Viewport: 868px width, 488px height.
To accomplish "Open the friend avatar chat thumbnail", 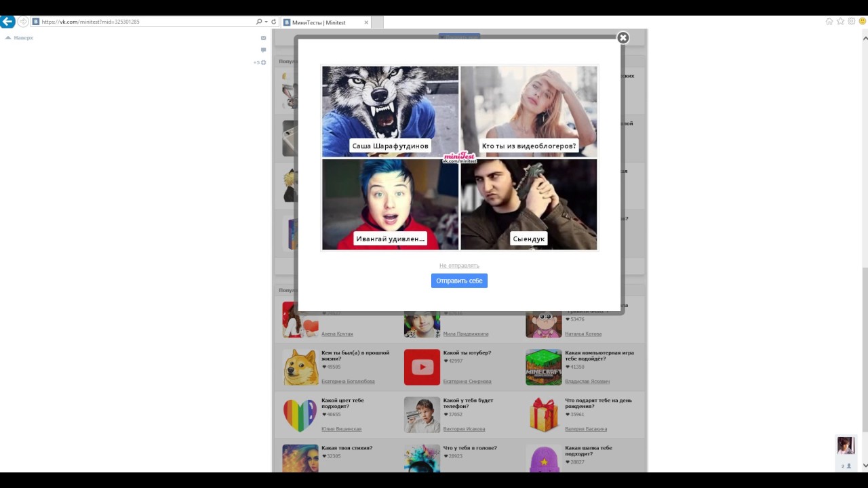I will (x=846, y=445).
